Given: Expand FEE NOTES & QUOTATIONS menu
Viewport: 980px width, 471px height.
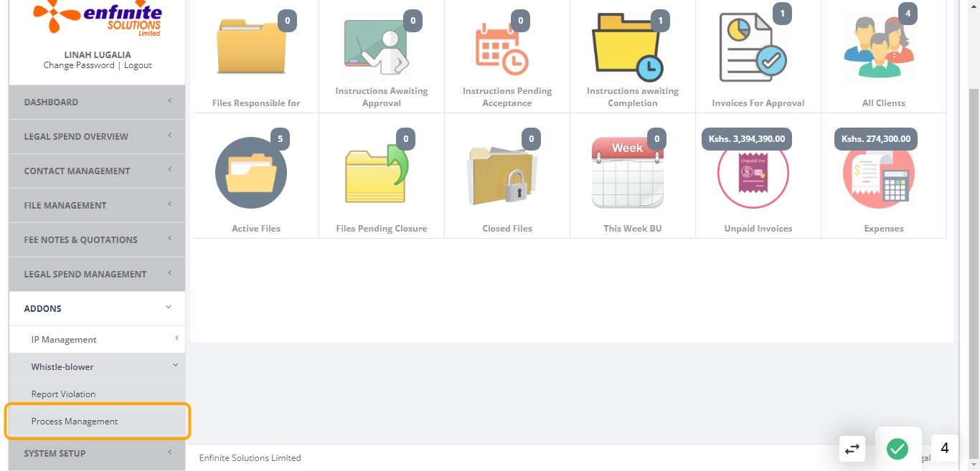Looking at the screenshot, I should click(x=97, y=239).
